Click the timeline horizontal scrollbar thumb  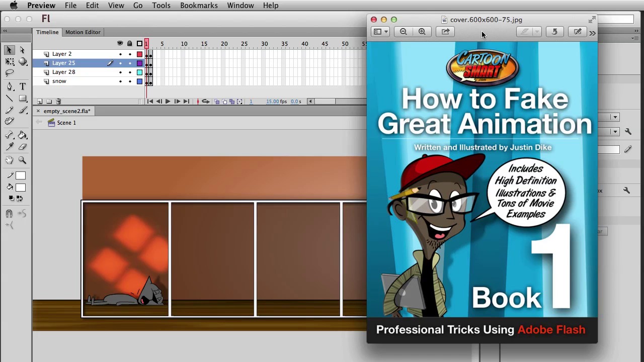point(325,102)
